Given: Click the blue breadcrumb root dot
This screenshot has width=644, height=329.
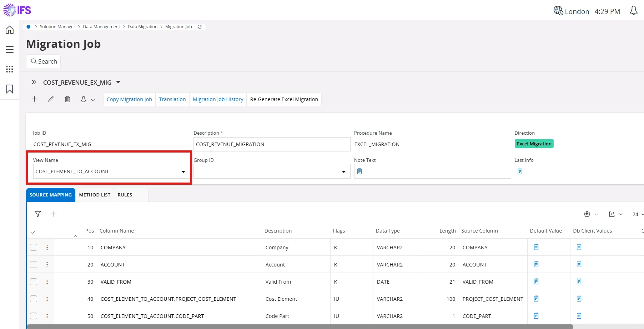Looking at the screenshot, I should click(x=29, y=27).
